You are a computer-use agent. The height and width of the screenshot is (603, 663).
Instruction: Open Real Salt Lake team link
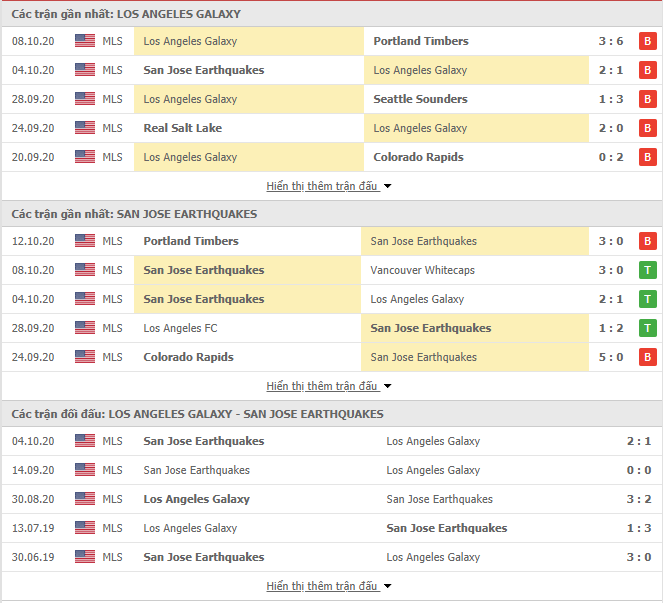point(183,128)
